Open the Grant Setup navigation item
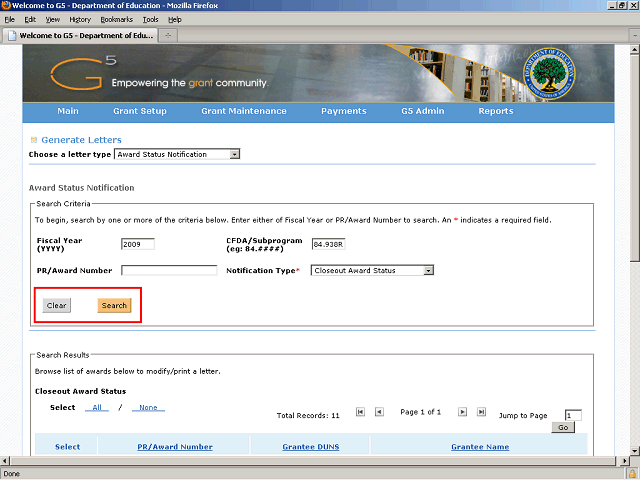640x480 pixels. (x=140, y=111)
